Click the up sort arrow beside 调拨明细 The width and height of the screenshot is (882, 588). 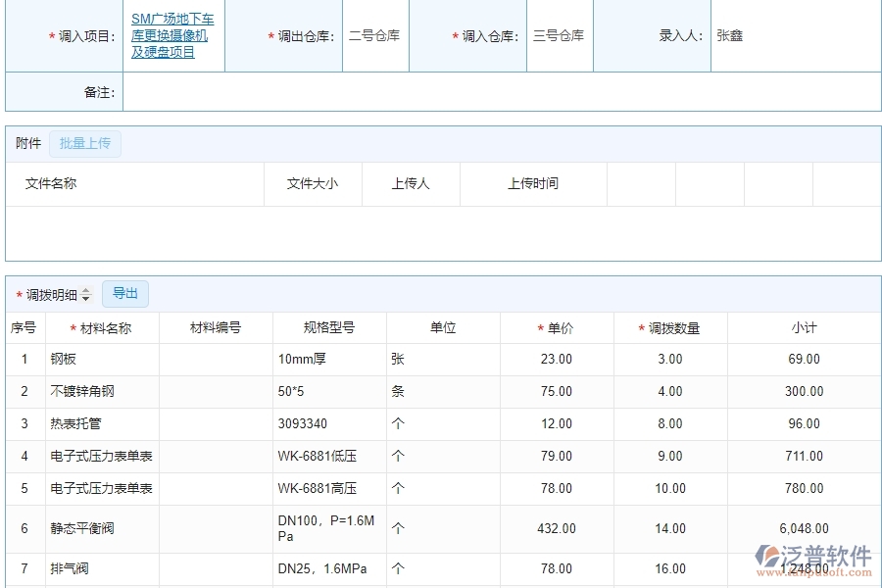[86, 290]
